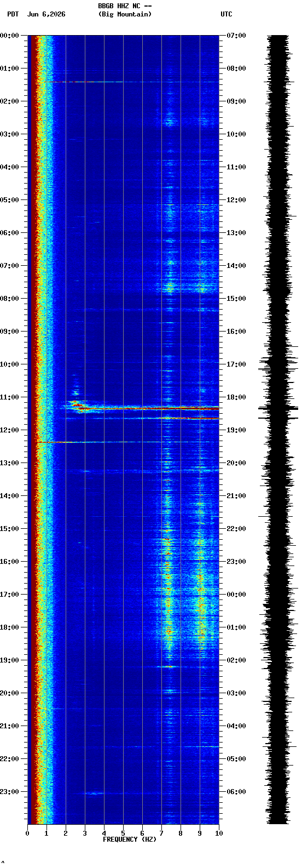Screen dimensions: 302x868
Task: Click the 'PDT' timezone label
Action: 13,14
